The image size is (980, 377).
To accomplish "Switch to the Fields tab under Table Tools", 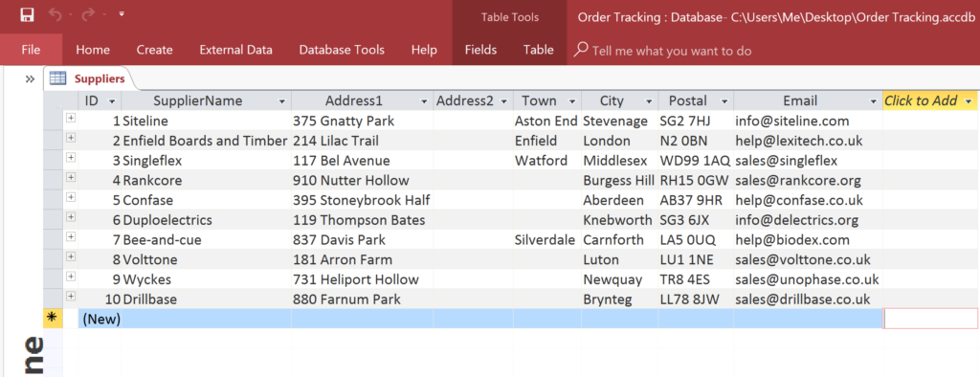I will pyautogui.click(x=481, y=50).
